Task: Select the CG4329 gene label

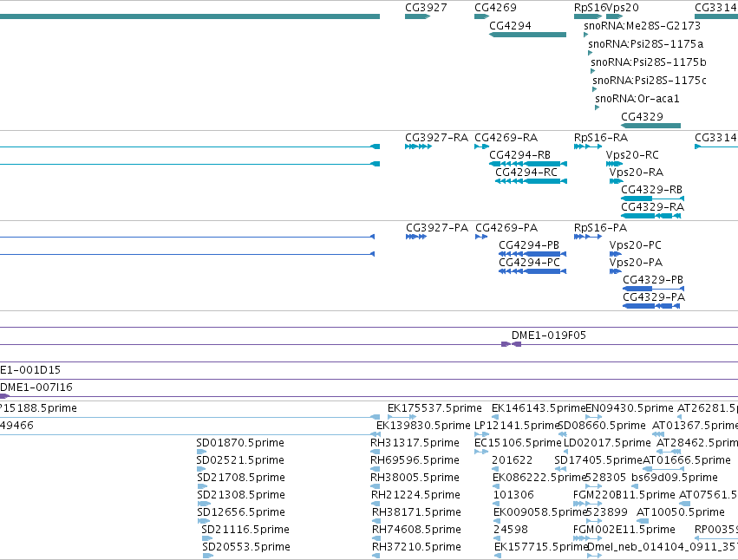Action: [642, 117]
